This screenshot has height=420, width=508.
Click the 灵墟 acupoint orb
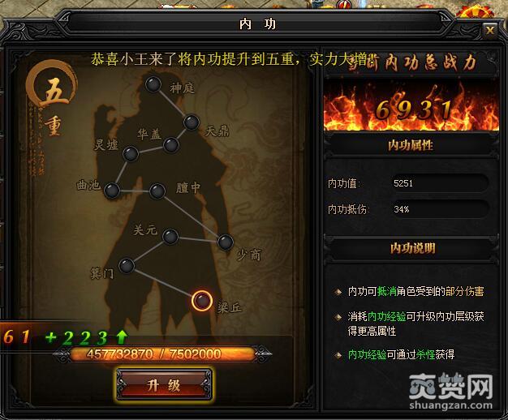click(131, 154)
